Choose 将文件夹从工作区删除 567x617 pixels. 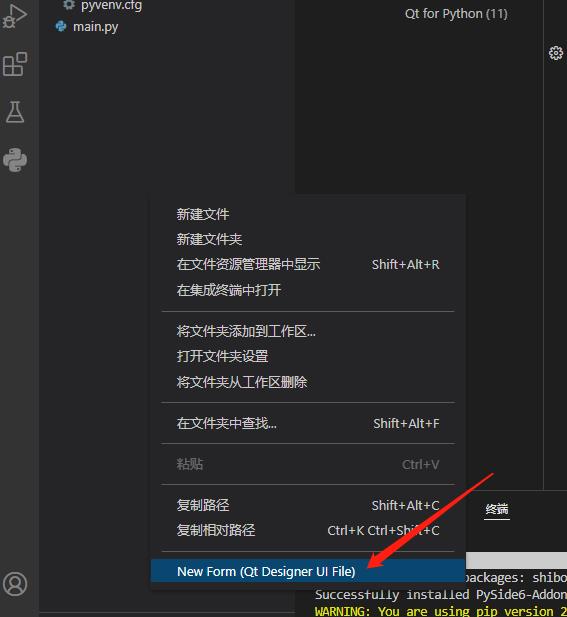pos(308,382)
